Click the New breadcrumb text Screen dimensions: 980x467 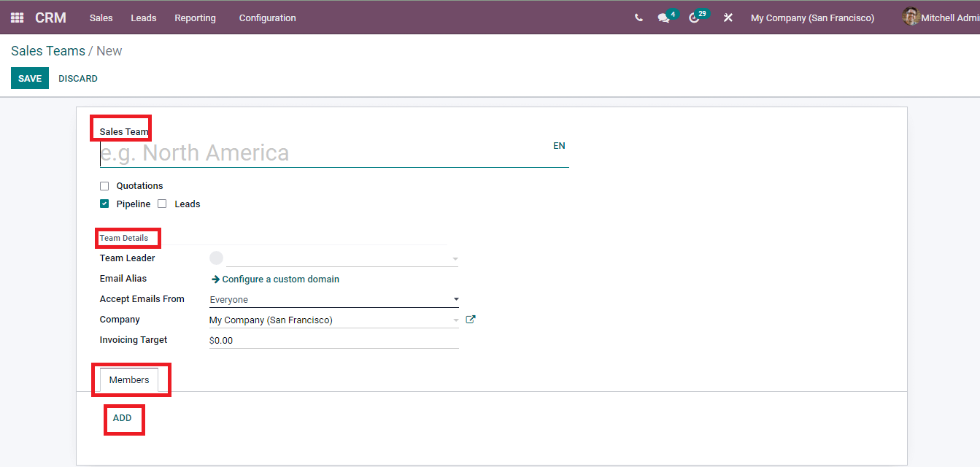click(x=109, y=51)
